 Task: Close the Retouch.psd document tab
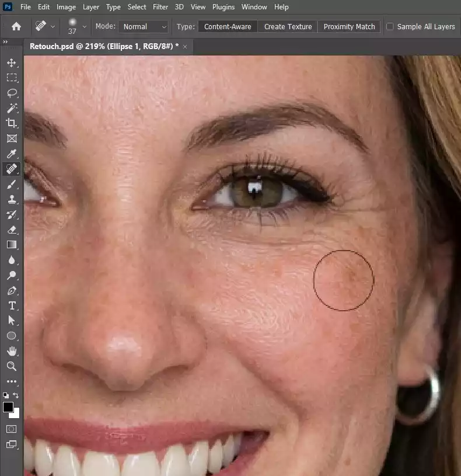tap(185, 47)
